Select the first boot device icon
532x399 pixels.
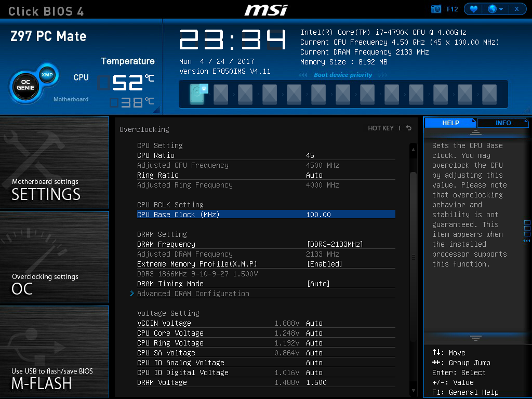click(x=198, y=94)
